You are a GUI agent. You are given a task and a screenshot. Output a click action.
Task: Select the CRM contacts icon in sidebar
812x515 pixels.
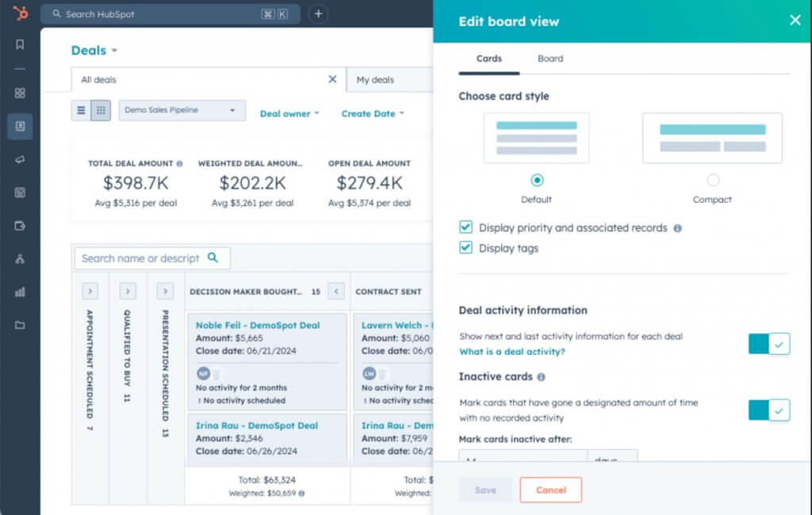(x=20, y=127)
